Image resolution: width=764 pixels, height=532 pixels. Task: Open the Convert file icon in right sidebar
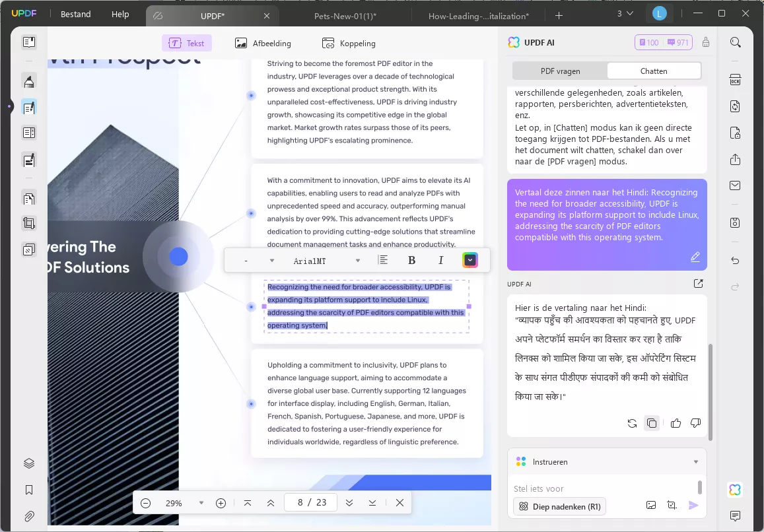point(735,106)
